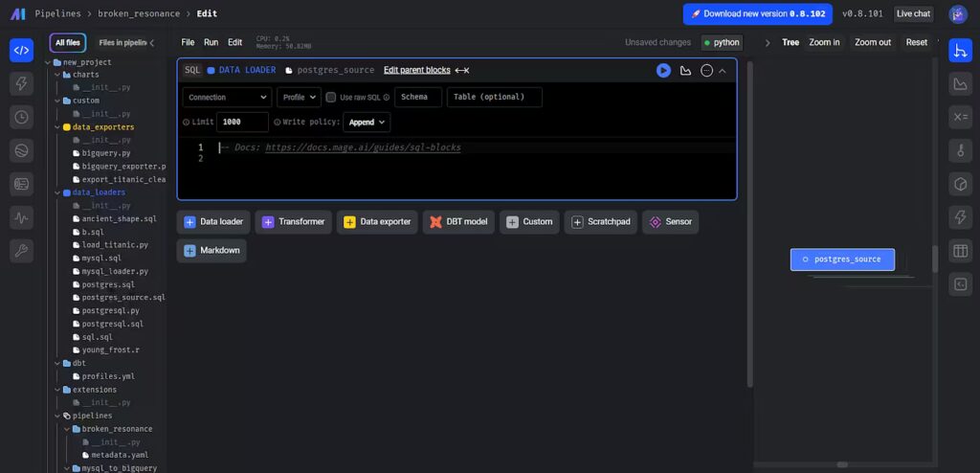Open the table data icon in right sidebar
980x473 pixels.
[x=960, y=251]
